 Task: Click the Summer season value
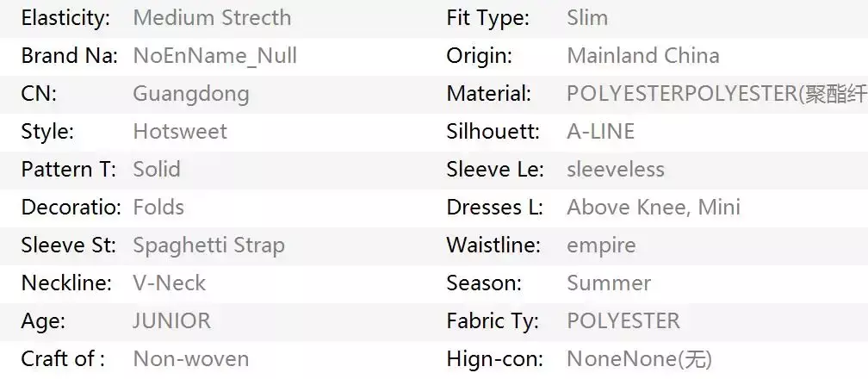(x=608, y=283)
